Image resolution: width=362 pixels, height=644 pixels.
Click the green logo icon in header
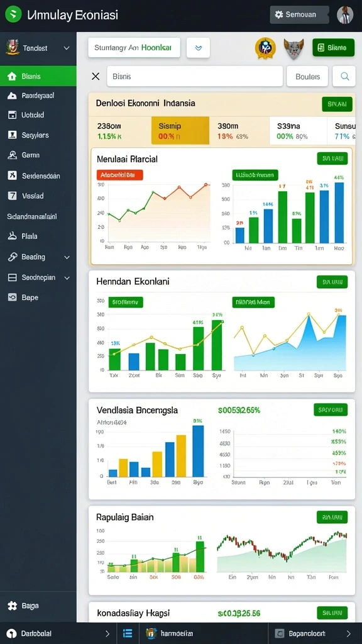point(13,15)
